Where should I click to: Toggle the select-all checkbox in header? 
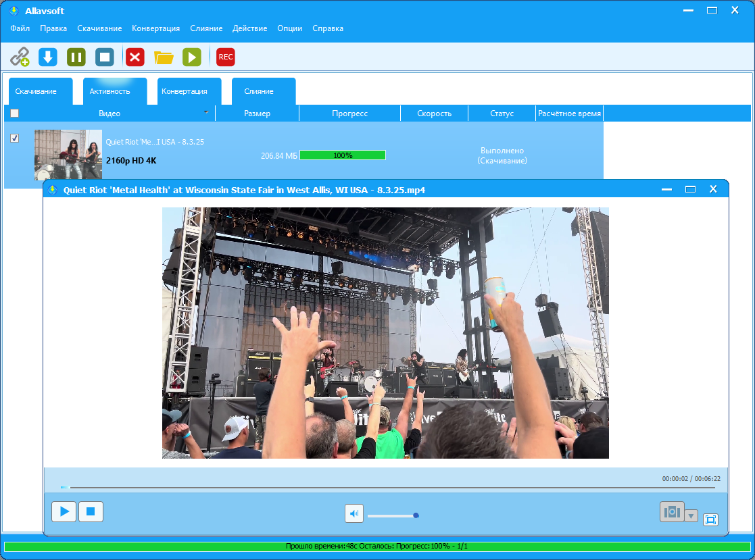pos(14,113)
